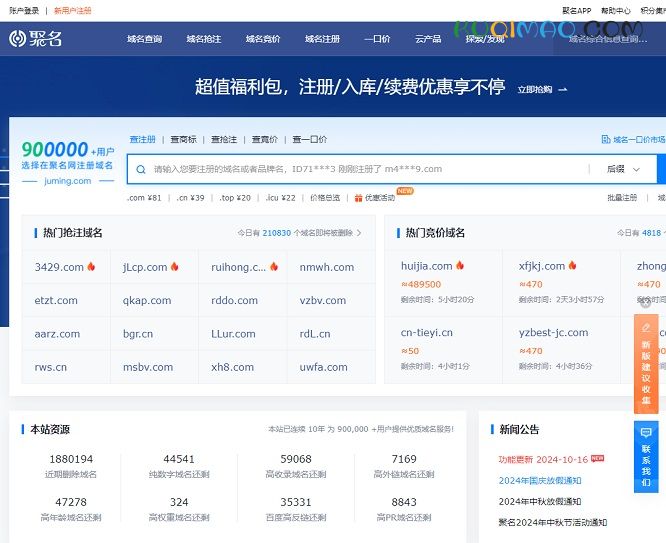This screenshot has width=666, height=543.
Task: Click the 1880194 近期删除域名 stat
Action: [71, 466]
